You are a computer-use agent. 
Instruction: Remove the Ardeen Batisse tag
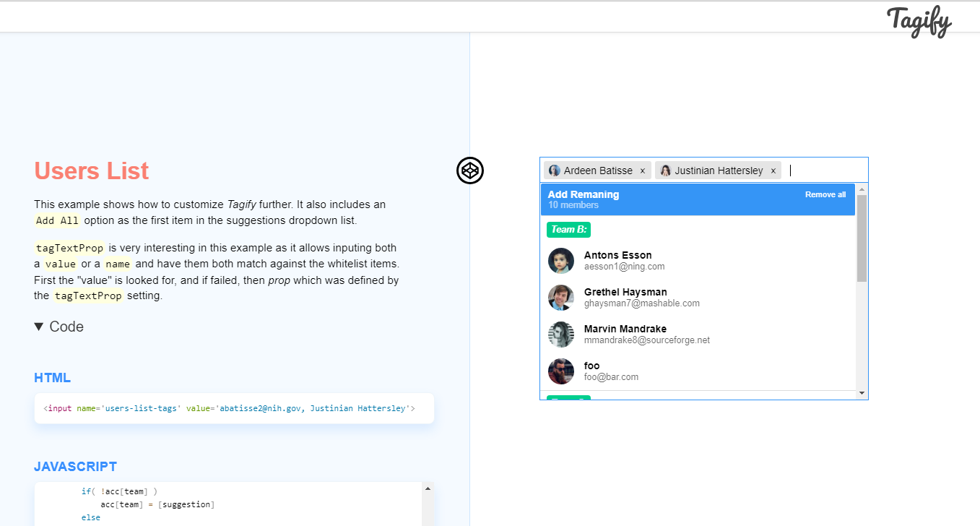(x=642, y=171)
